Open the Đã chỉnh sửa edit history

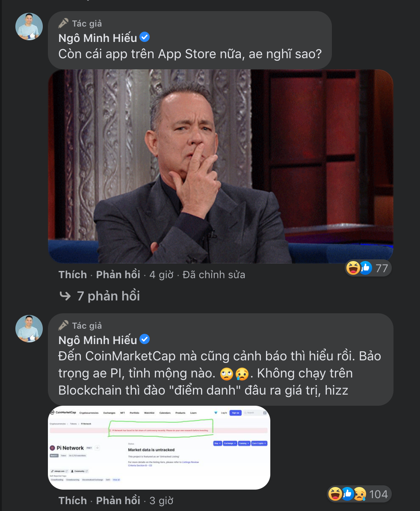click(x=214, y=275)
